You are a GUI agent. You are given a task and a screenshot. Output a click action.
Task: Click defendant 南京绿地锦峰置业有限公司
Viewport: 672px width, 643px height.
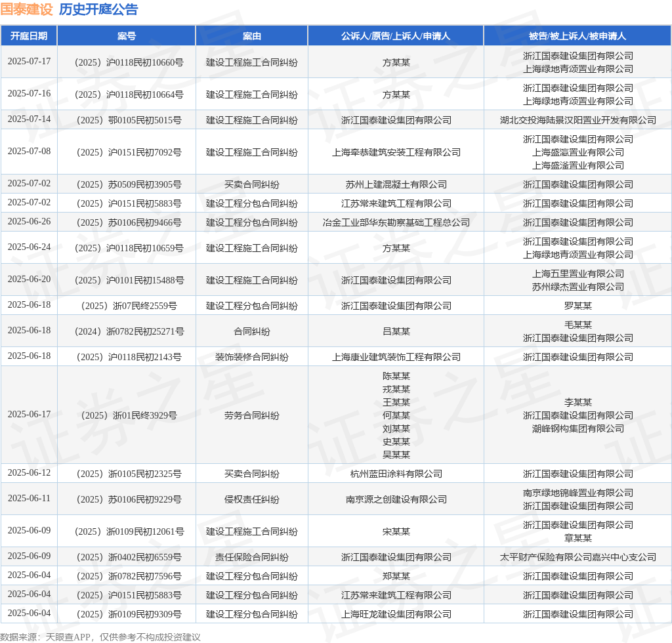(577, 493)
